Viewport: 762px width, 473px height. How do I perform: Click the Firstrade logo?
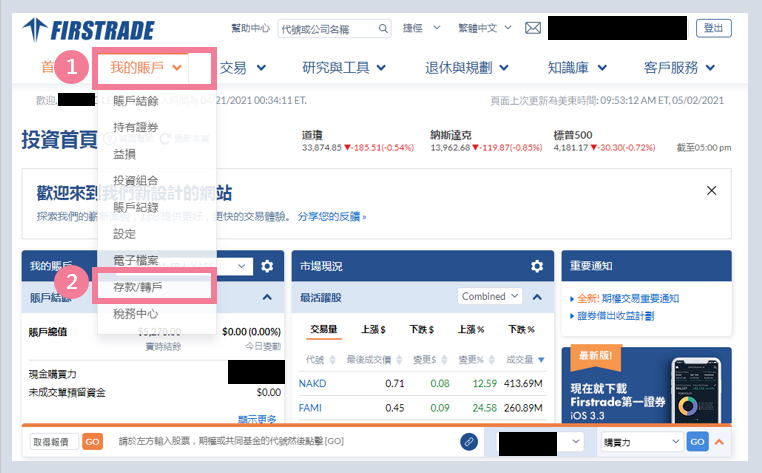click(88, 30)
